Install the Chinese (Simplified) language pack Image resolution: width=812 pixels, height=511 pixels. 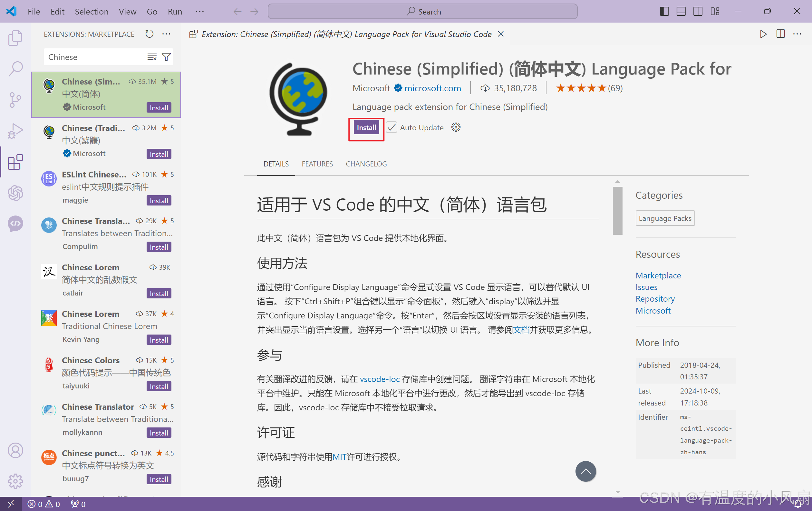(366, 127)
